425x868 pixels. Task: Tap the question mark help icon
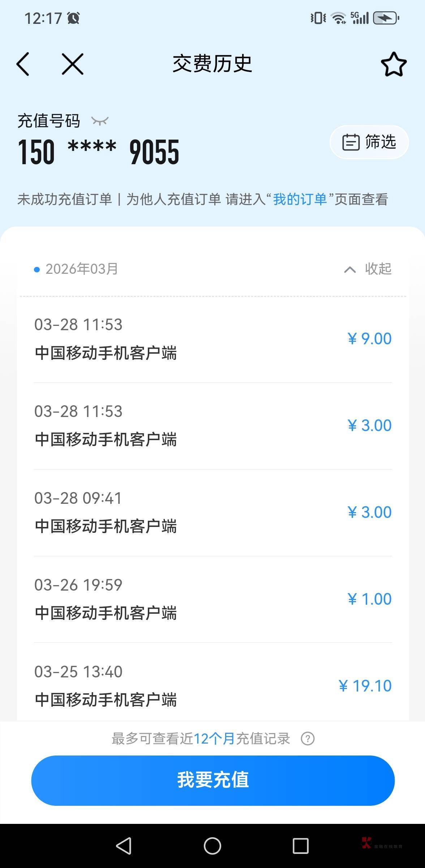click(308, 739)
